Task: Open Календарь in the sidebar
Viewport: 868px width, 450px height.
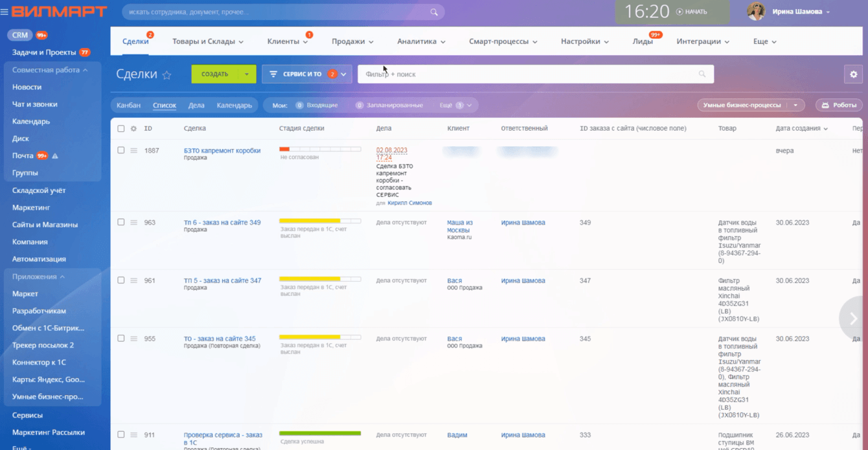Action: coord(31,121)
